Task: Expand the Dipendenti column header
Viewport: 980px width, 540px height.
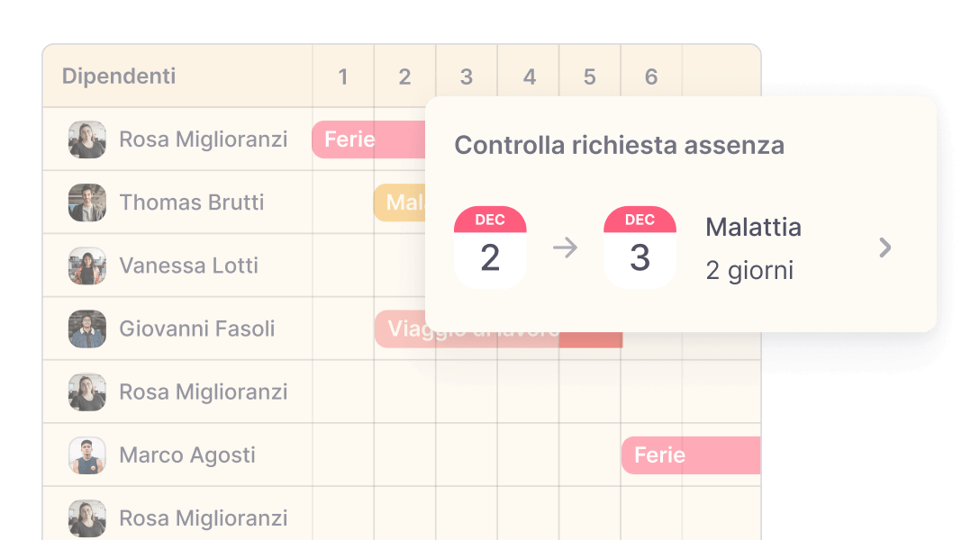Action: (x=117, y=76)
